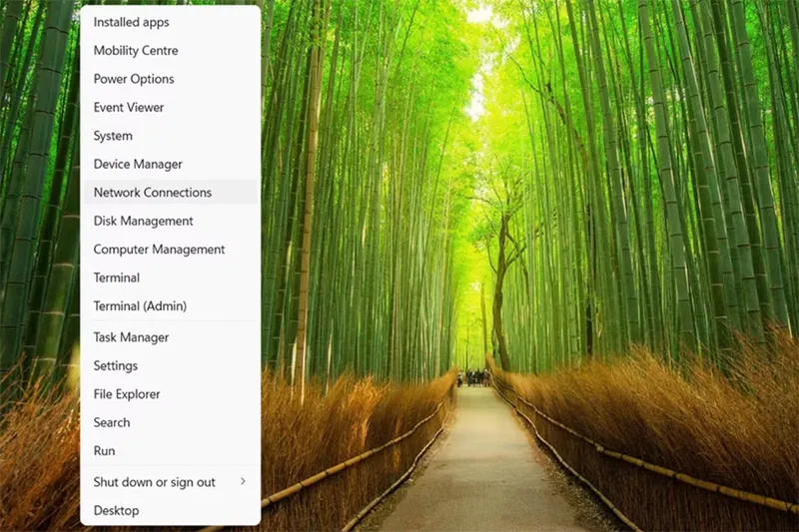Open Power Options
The height and width of the screenshot is (532, 799).
pos(170,79)
